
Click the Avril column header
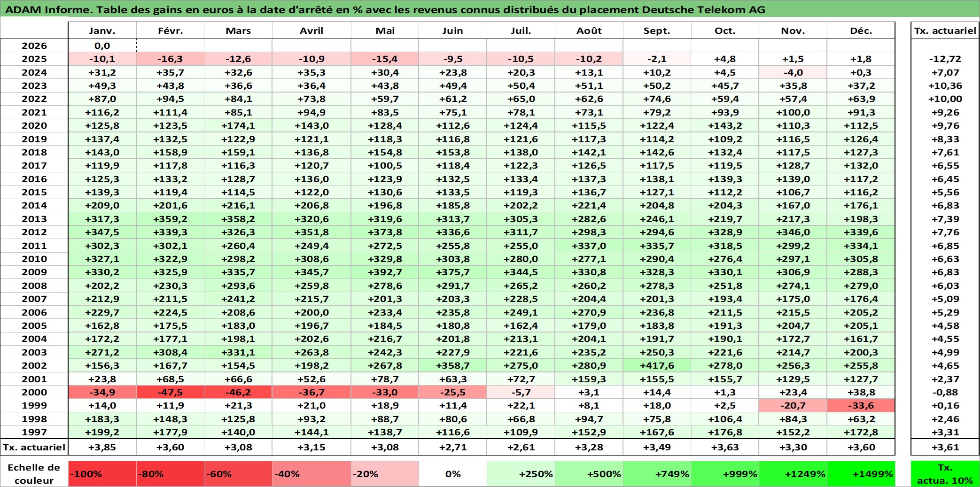coord(311,31)
